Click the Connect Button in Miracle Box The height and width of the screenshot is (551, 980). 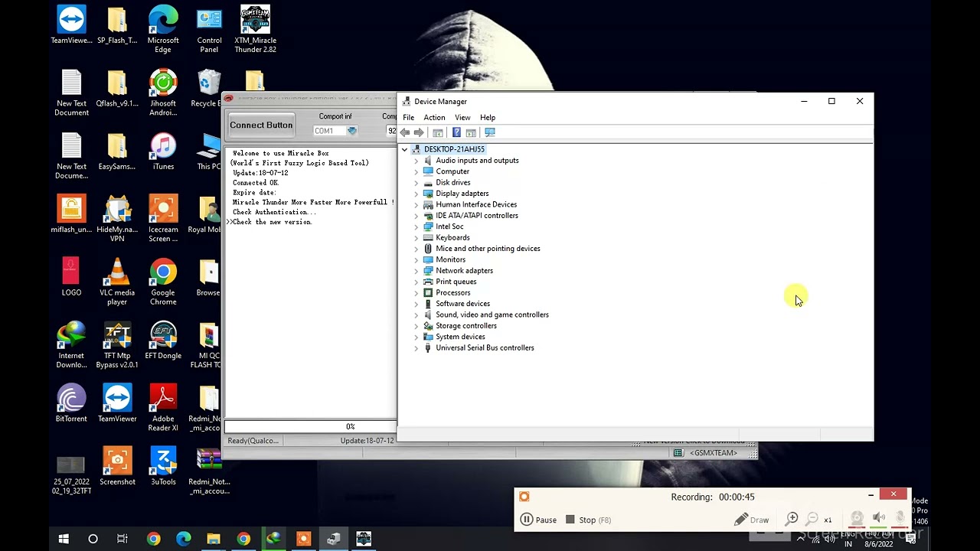[x=261, y=126]
